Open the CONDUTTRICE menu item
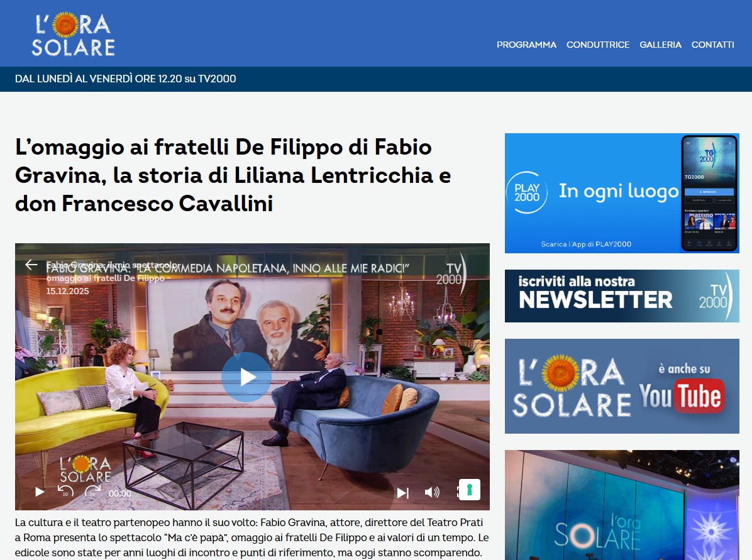The image size is (752, 560). [x=597, y=45]
